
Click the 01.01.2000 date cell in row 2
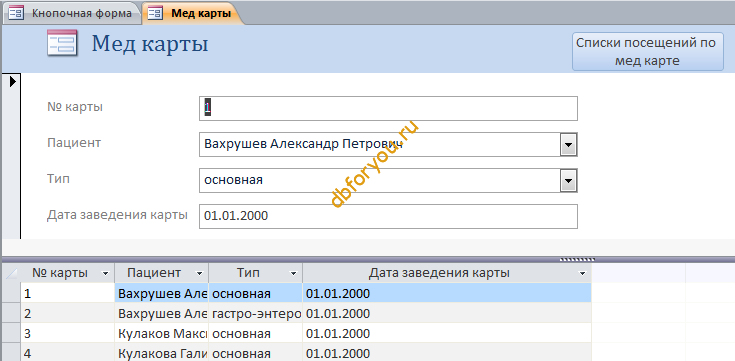pyautogui.click(x=447, y=313)
